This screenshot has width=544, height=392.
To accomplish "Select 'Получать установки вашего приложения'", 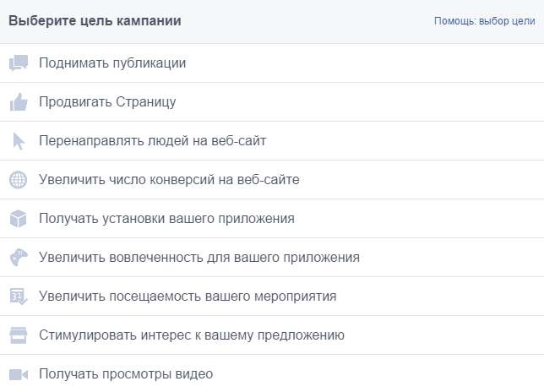I will 166,219.
